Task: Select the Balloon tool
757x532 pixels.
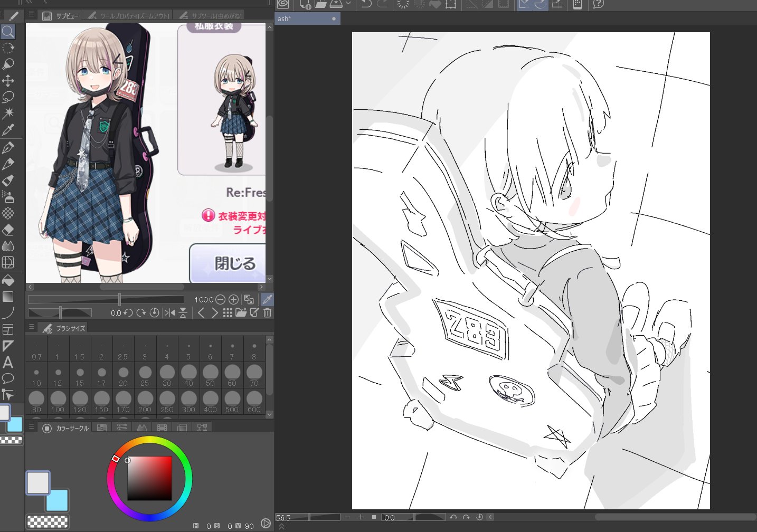Action: point(8,378)
